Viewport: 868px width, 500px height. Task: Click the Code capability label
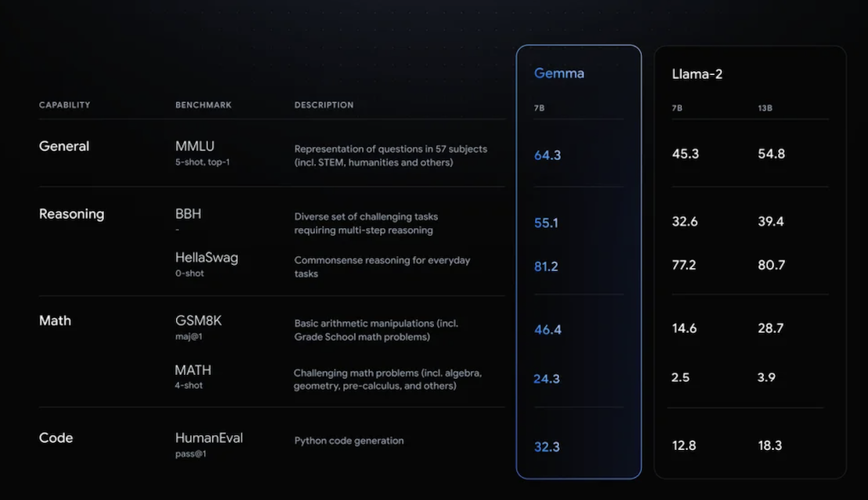point(56,438)
